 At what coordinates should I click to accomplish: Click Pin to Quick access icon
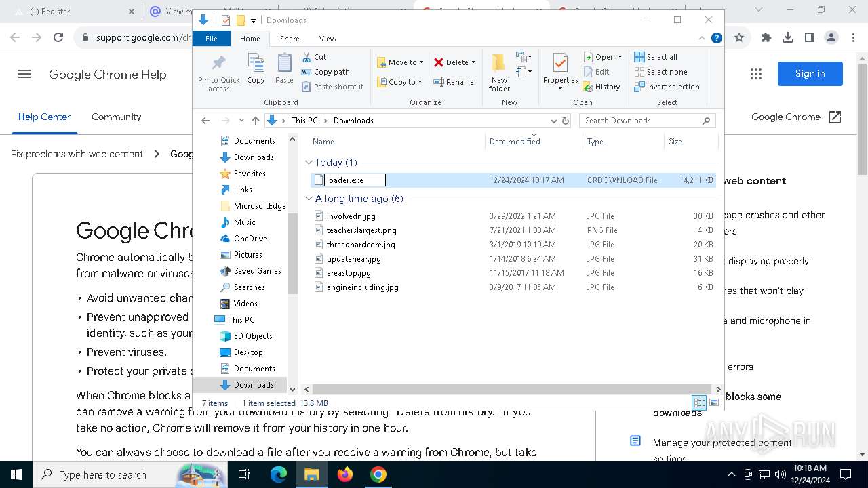coord(218,73)
